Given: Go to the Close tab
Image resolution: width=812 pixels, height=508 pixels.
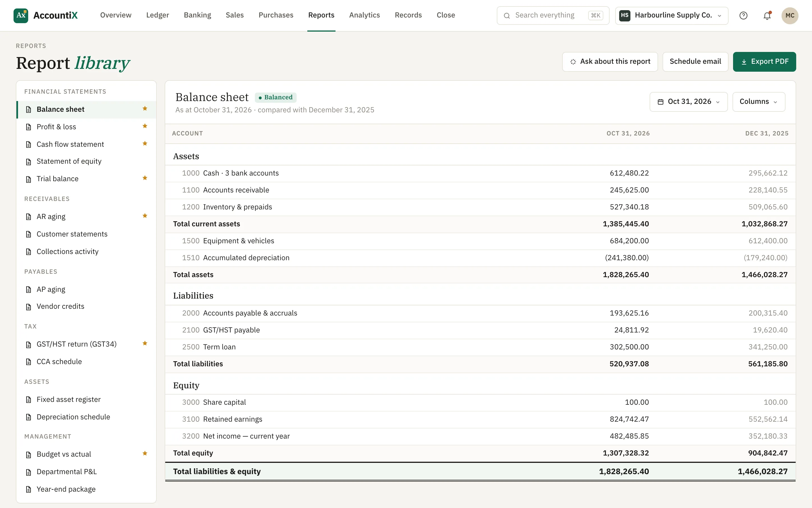Looking at the screenshot, I should click(x=445, y=15).
